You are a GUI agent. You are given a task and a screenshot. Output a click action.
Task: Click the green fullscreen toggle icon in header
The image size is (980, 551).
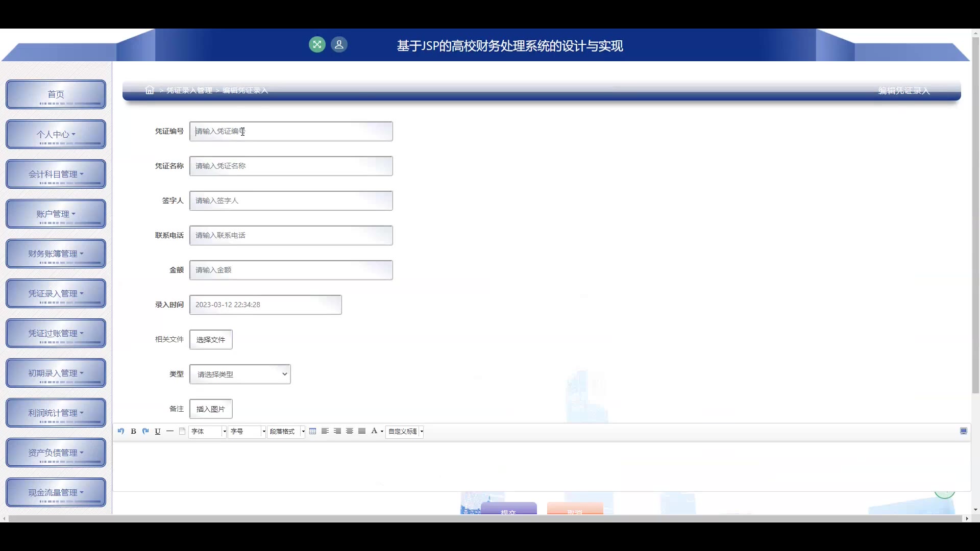[317, 45]
